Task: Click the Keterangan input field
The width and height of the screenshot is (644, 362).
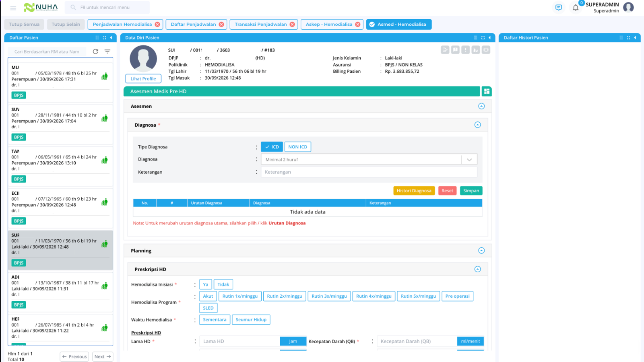Action: point(369,172)
